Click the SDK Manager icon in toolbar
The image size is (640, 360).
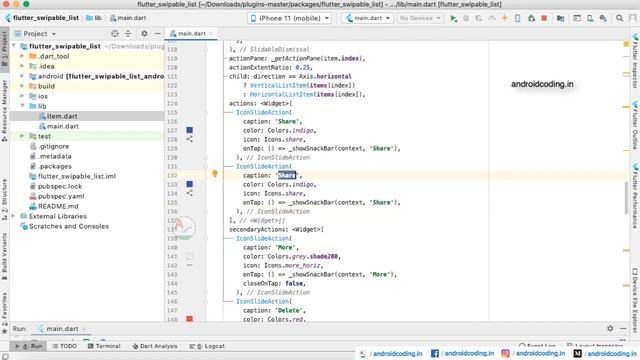point(603,18)
